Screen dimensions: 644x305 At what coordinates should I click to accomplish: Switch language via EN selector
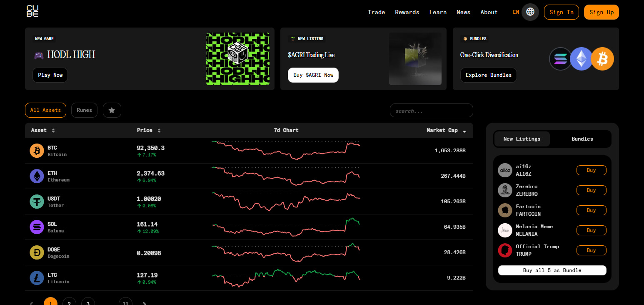click(x=516, y=12)
